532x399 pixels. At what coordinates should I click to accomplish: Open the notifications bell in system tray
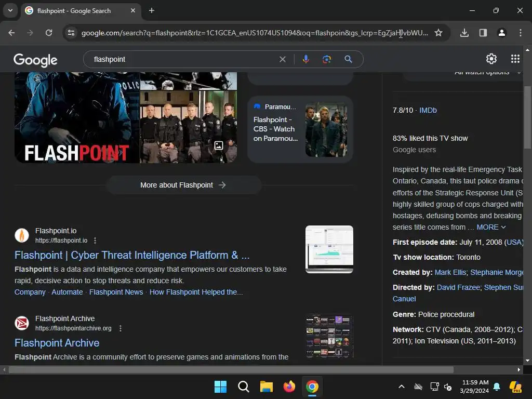[497, 387]
